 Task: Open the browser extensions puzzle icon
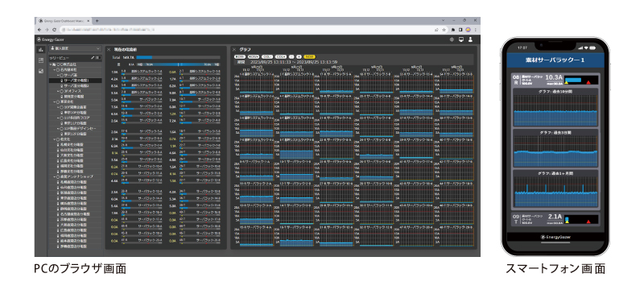point(453,30)
